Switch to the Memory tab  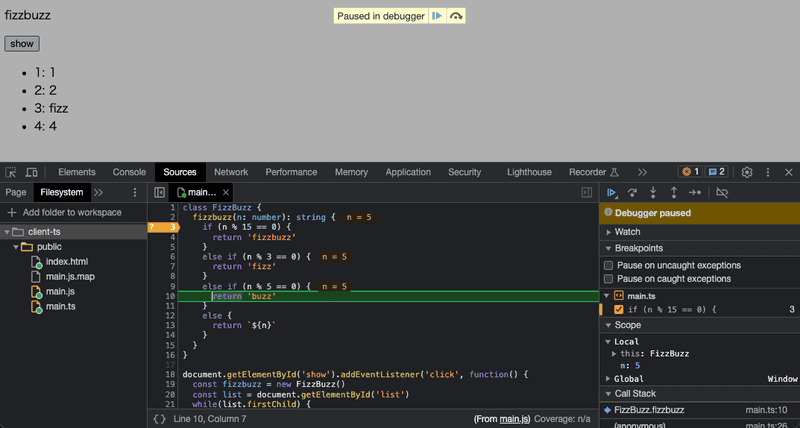click(x=351, y=172)
